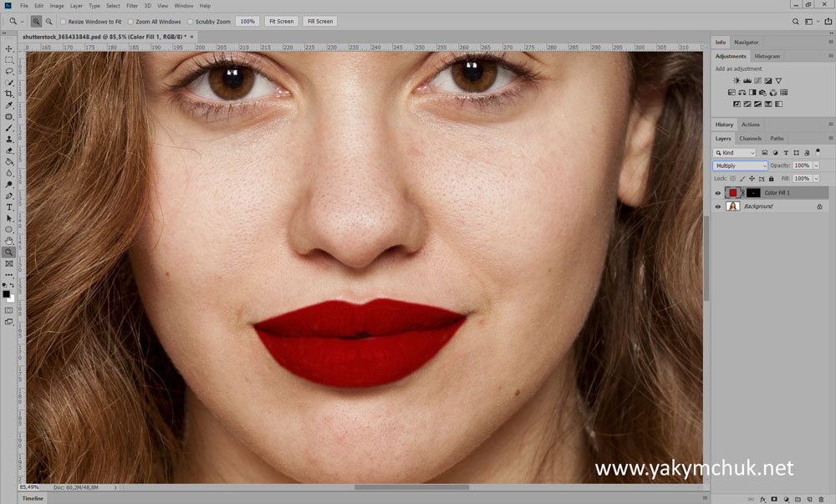Open the History panel menu
The width and height of the screenshot is (836, 504).
pyautogui.click(x=830, y=125)
